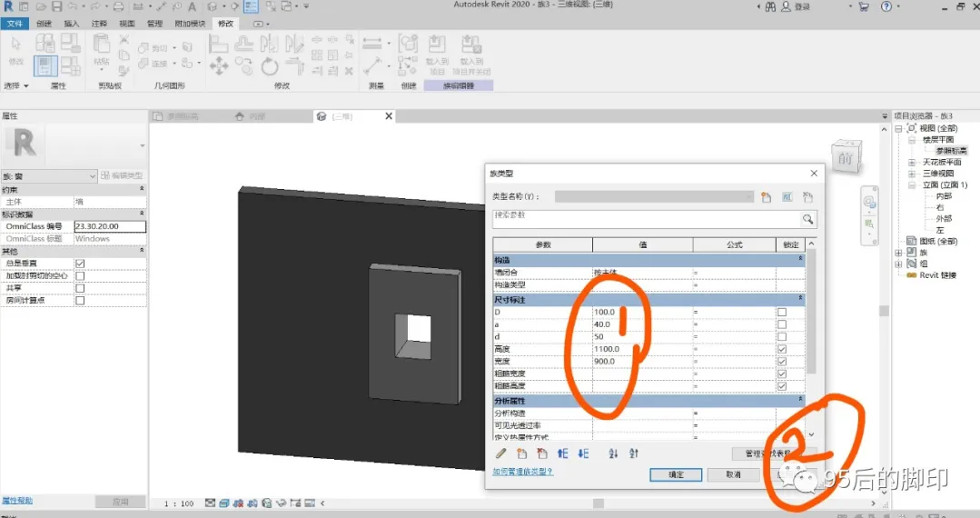980x518 pixels.
Task: Click the Delete Parameter icon at dialog bottom
Action: 542,453
